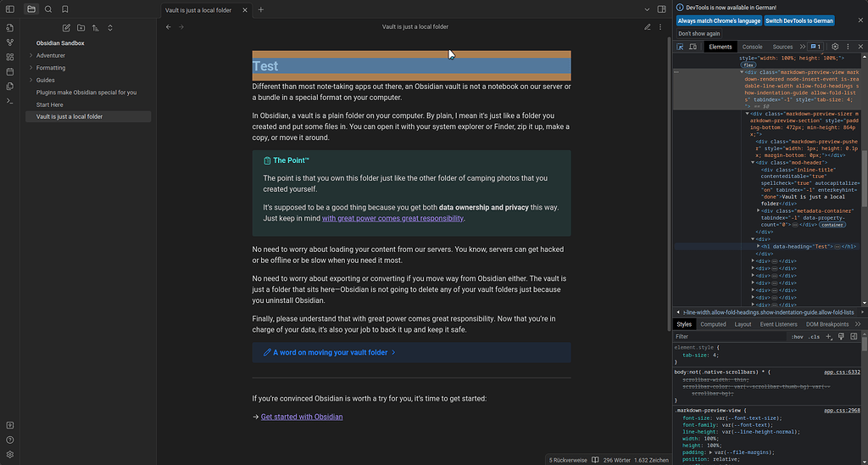Click the flex badge in Elements tree
Image resolution: width=868 pixels, height=465 pixels.
click(749, 65)
